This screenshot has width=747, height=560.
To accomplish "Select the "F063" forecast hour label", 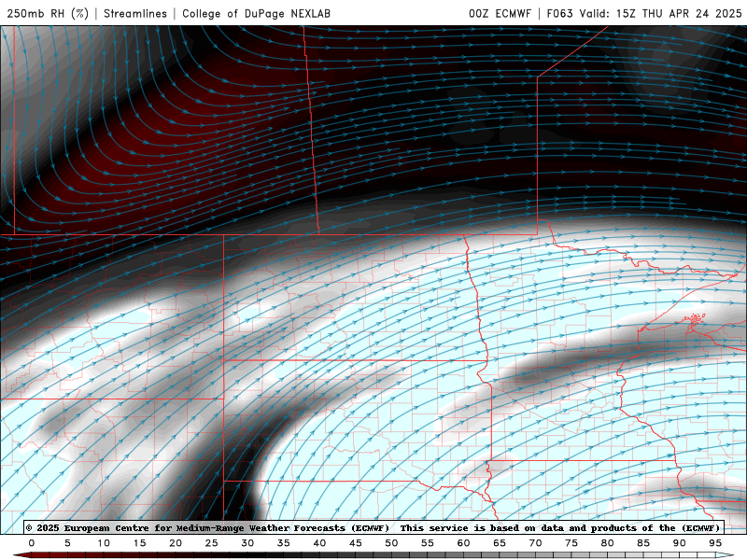I will pos(559,13).
